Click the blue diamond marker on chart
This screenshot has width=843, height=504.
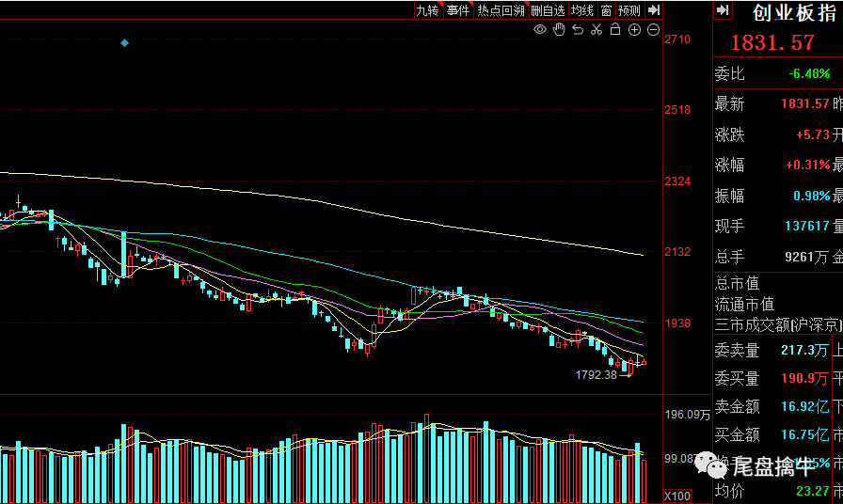click(x=124, y=42)
